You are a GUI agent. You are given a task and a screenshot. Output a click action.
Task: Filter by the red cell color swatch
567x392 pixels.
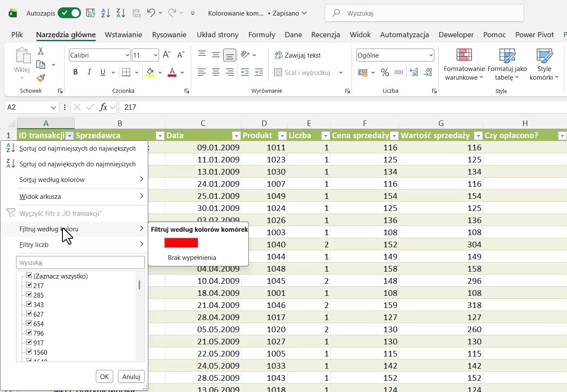point(181,243)
